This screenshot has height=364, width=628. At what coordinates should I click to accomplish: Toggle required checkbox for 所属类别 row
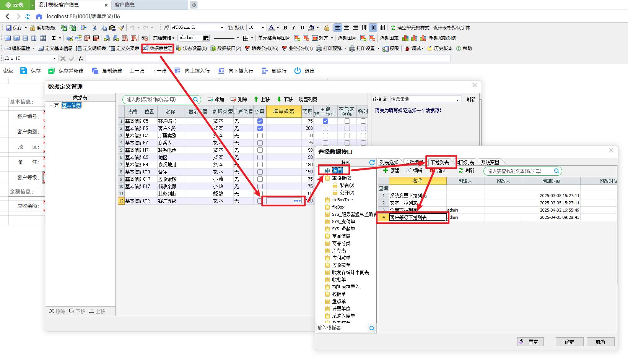tap(260, 136)
